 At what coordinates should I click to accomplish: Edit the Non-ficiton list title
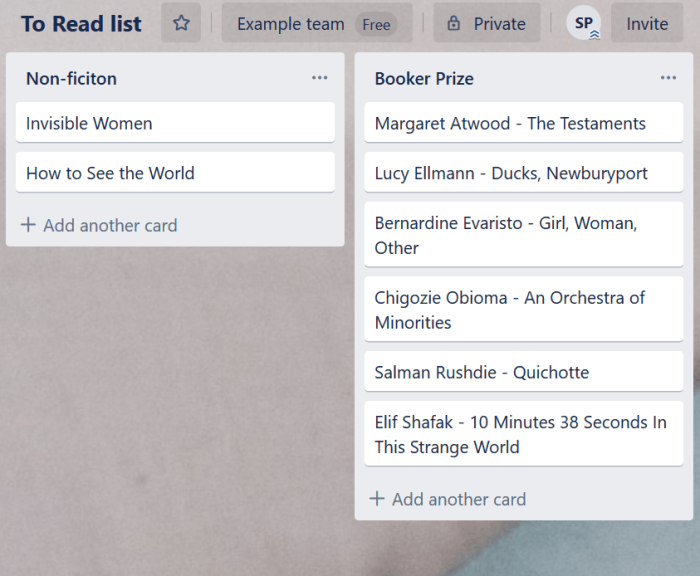[71, 79]
